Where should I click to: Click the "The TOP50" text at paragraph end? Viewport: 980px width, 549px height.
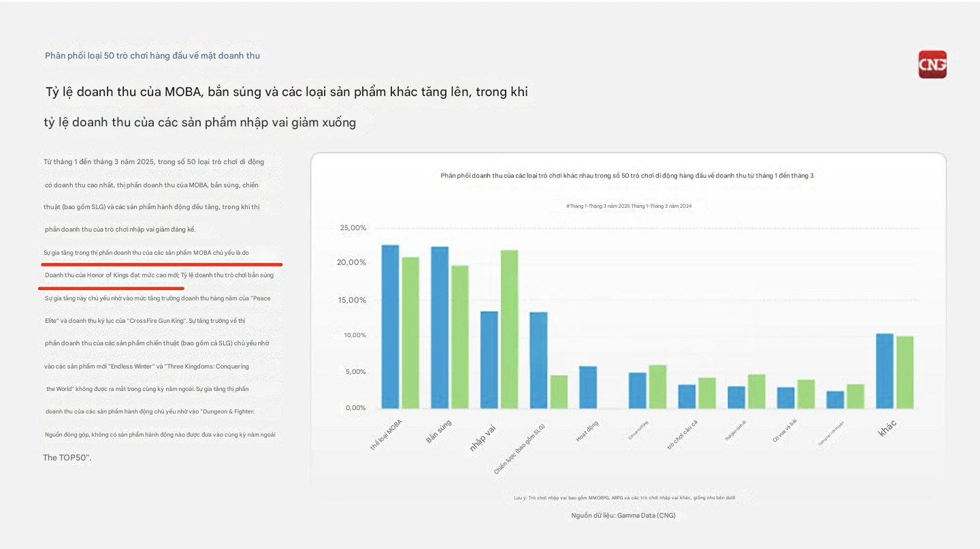click(67, 458)
